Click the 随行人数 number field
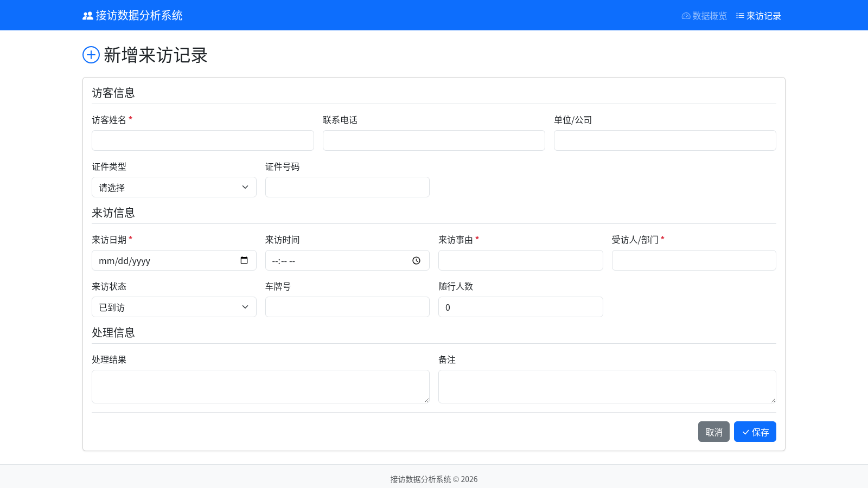868x488 pixels. [x=521, y=307]
